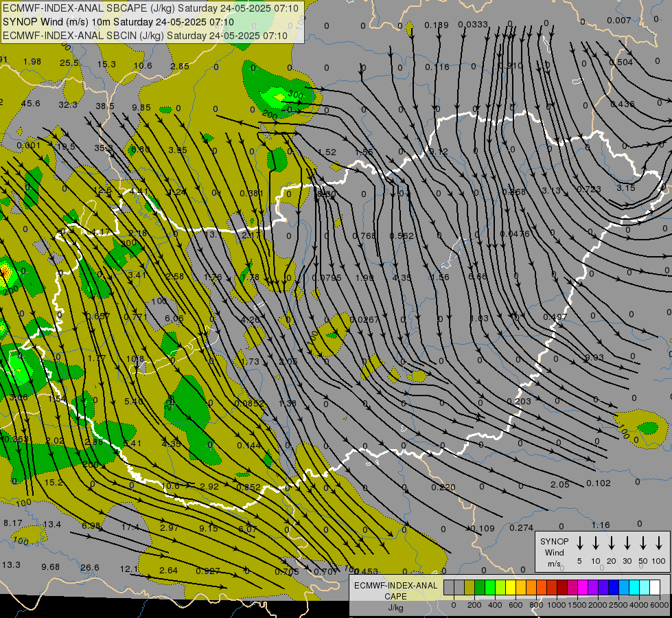
Task: Click the ECMWF-INDEX-ANAL CAPE legend label
Action: click(x=395, y=591)
